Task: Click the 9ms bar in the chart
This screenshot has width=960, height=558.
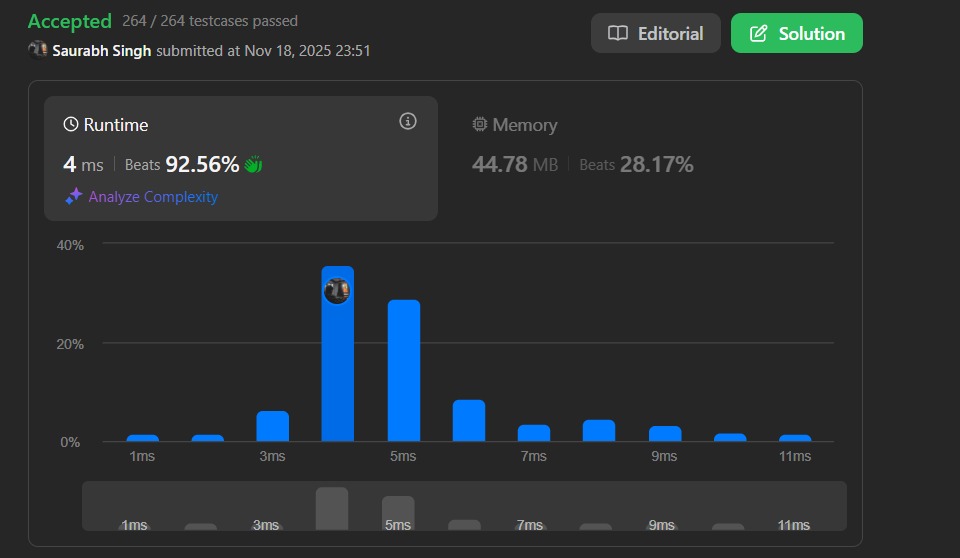Action: point(665,434)
